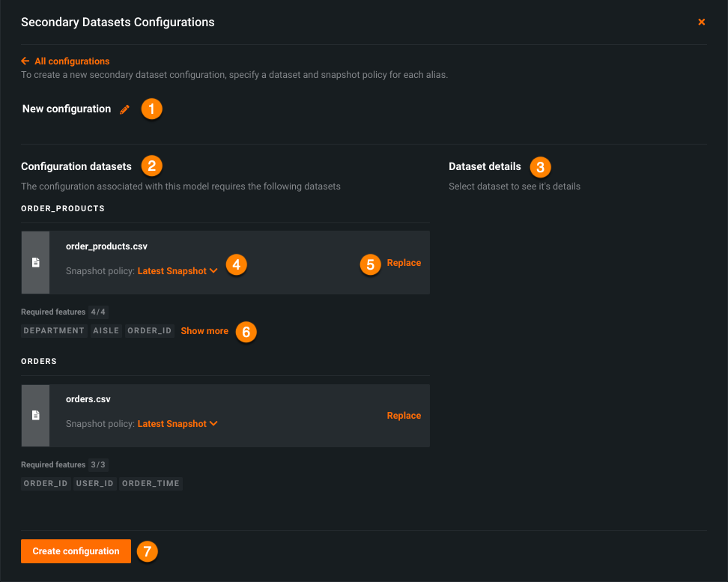
Task: Click the DEPARTMENT feature tag
Action: 54,331
